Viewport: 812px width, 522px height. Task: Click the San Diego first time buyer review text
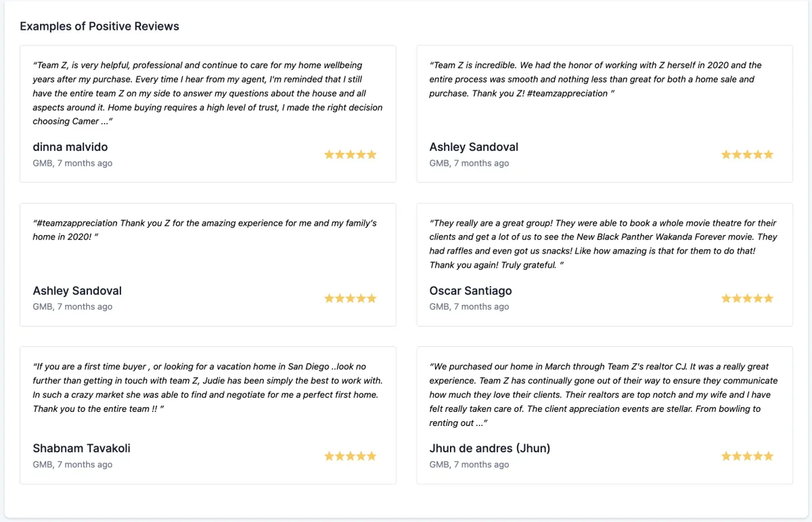point(207,387)
